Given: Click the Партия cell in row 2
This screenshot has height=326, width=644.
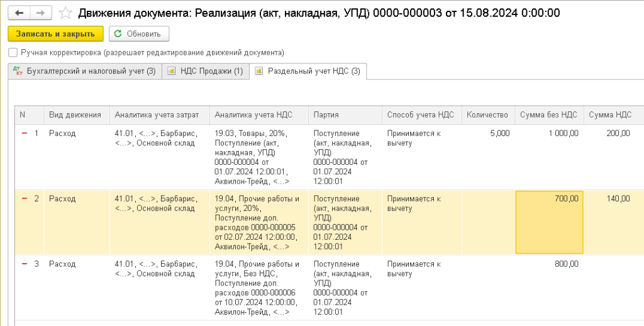Looking at the screenshot, I should pyautogui.click(x=345, y=222).
